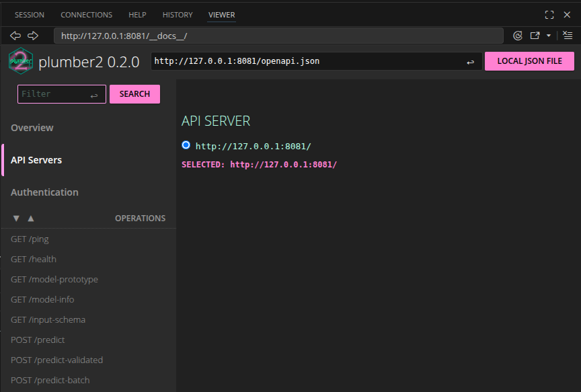Open POST /predict-batch operation
This screenshot has width=581, height=392.
tap(50, 380)
